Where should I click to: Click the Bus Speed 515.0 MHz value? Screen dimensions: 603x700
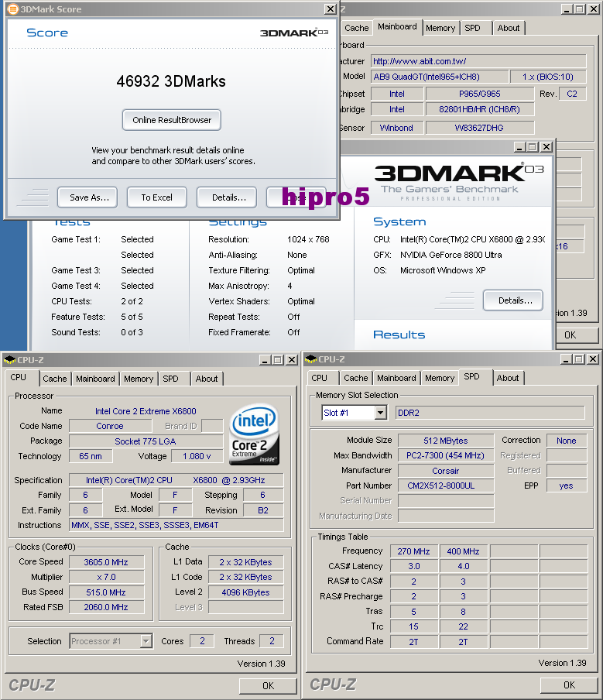pos(106,592)
